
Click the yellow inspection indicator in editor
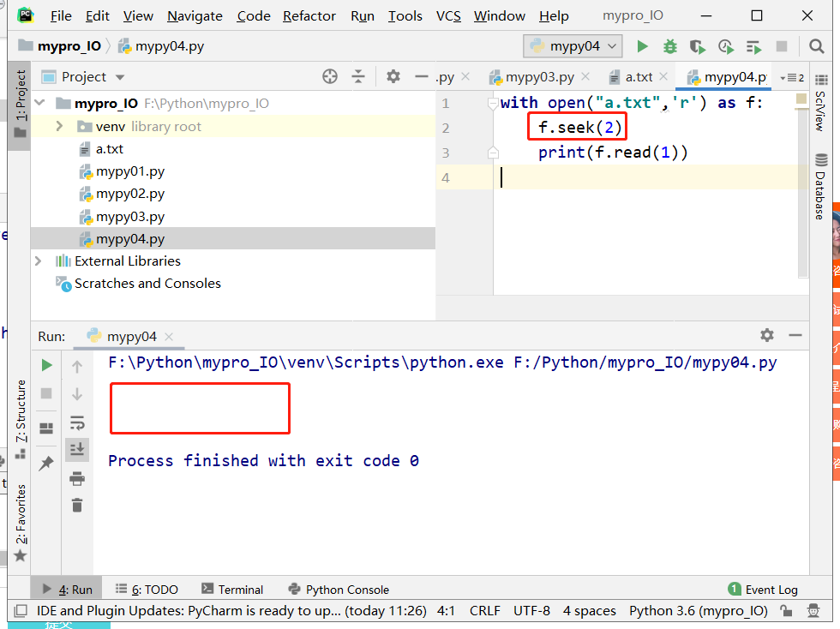tap(801, 99)
